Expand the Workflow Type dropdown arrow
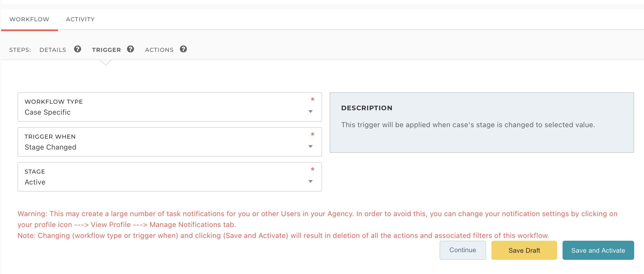This screenshot has height=274, width=644. pos(310,112)
